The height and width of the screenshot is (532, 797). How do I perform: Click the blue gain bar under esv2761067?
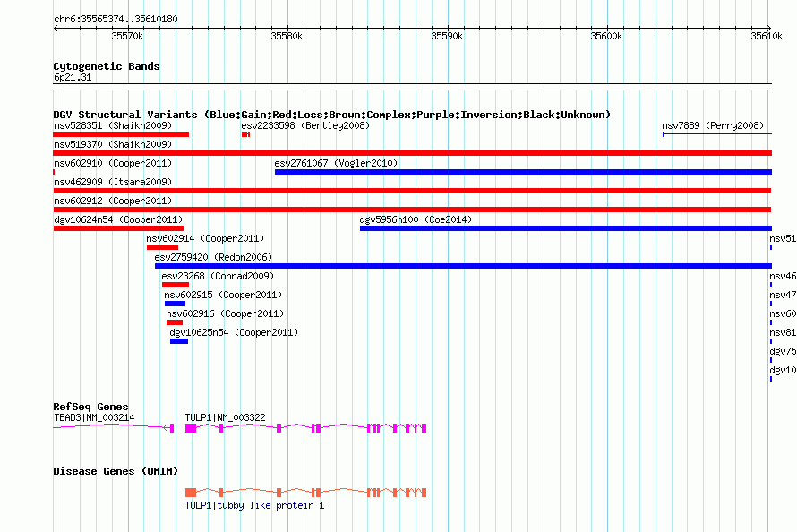click(524, 172)
